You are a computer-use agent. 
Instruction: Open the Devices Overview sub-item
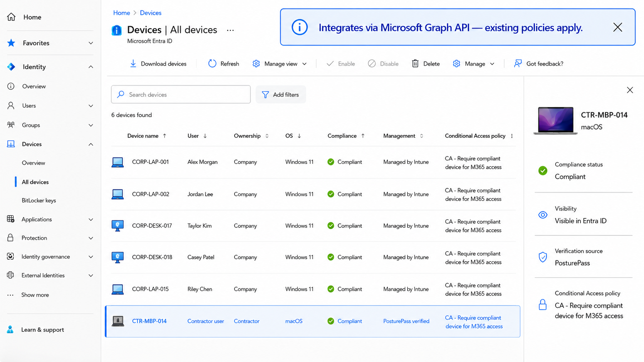34,163
